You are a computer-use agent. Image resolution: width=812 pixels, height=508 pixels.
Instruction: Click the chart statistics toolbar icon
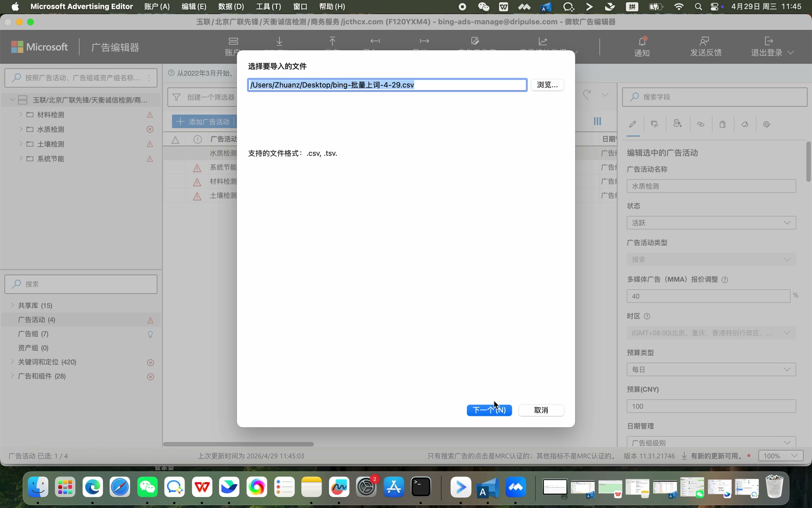(x=543, y=41)
